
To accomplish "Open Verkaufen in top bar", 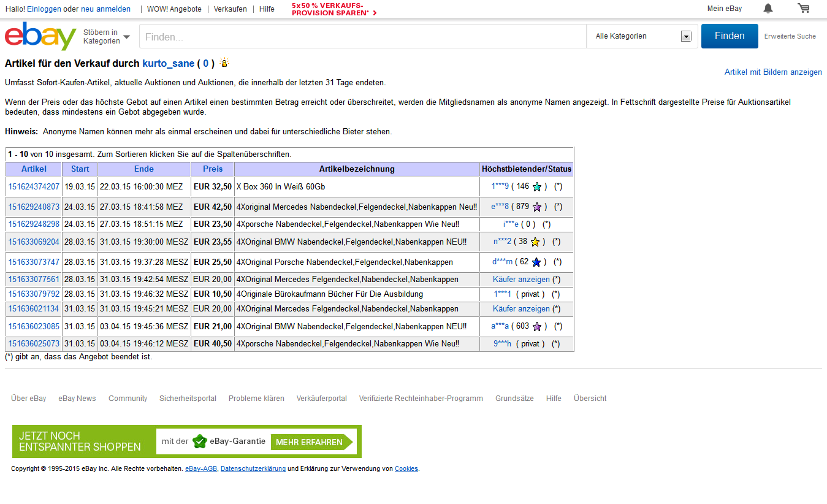I will point(231,9).
